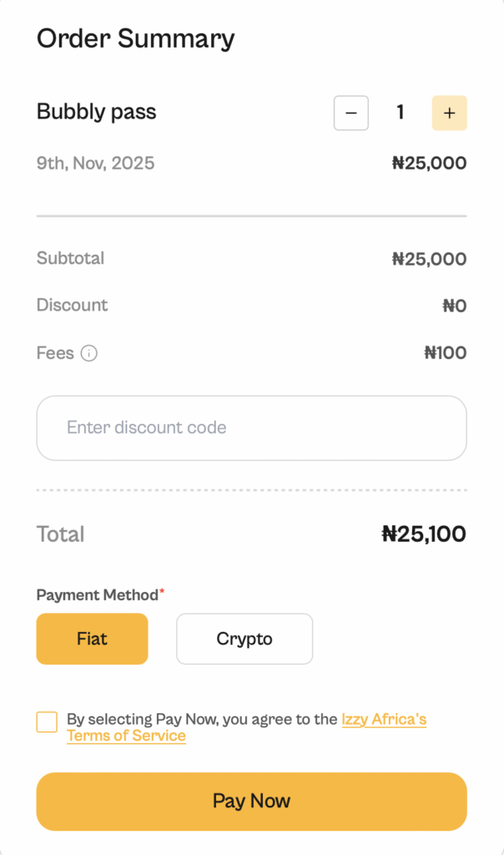Select the Bubbly pass item name
Viewport: 504px width, 855px height.
click(97, 112)
